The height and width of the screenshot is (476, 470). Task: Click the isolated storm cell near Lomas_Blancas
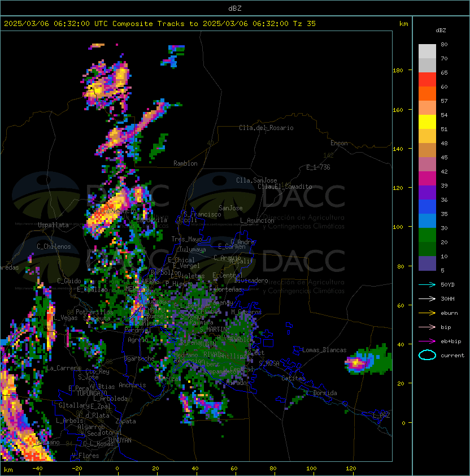[368, 359]
